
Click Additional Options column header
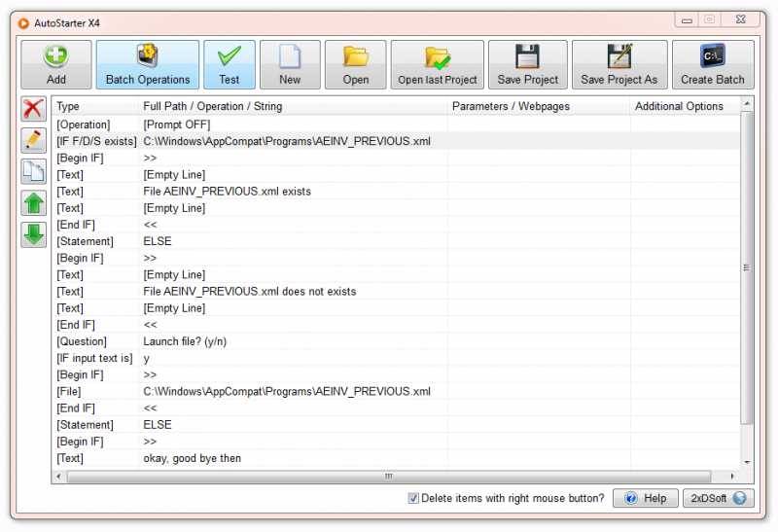click(x=685, y=106)
